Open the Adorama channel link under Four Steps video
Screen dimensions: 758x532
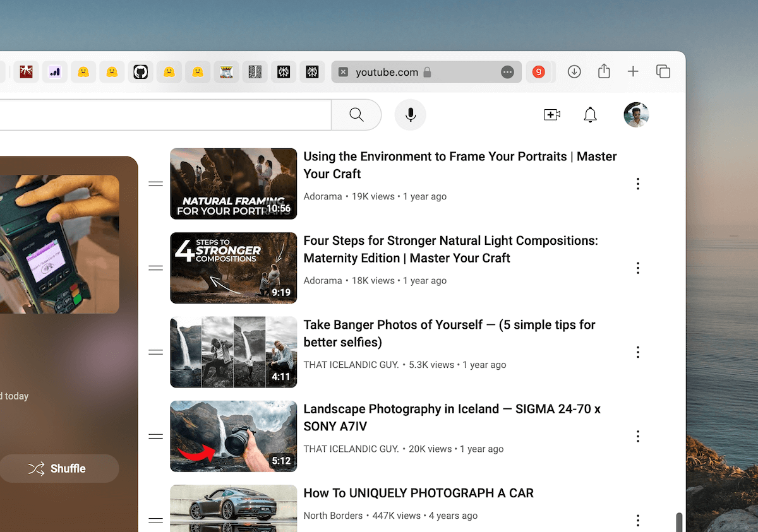(x=323, y=281)
